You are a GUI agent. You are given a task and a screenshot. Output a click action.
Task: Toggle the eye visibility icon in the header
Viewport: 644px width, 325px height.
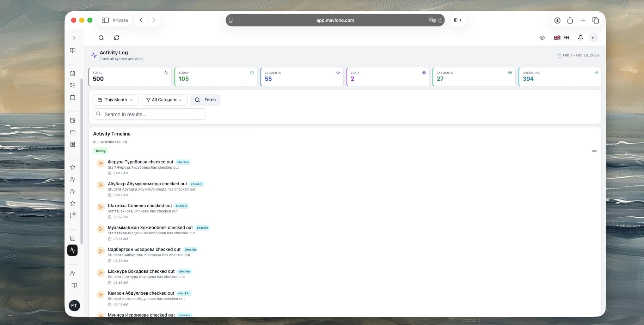click(x=542, y=37)
